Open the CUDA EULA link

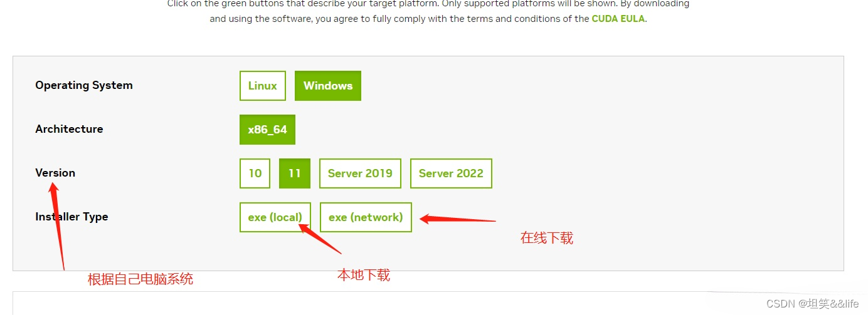click(618, 19)
